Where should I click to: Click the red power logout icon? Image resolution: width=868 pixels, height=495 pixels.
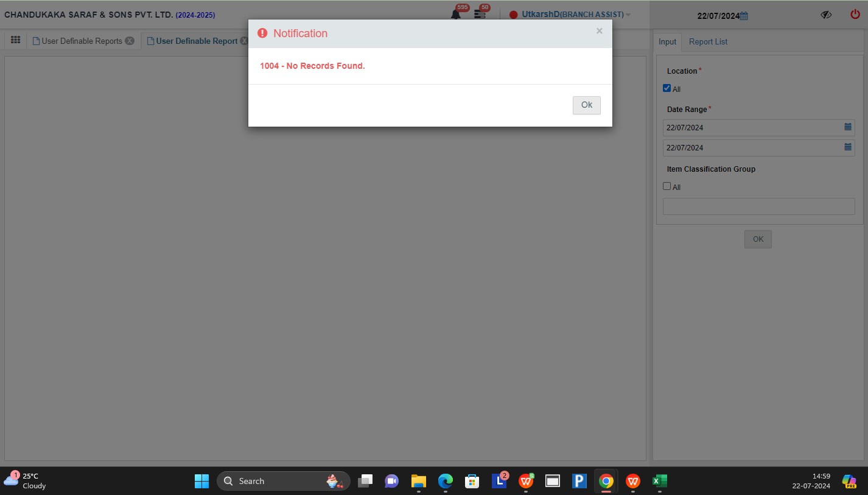coord(855,15)
